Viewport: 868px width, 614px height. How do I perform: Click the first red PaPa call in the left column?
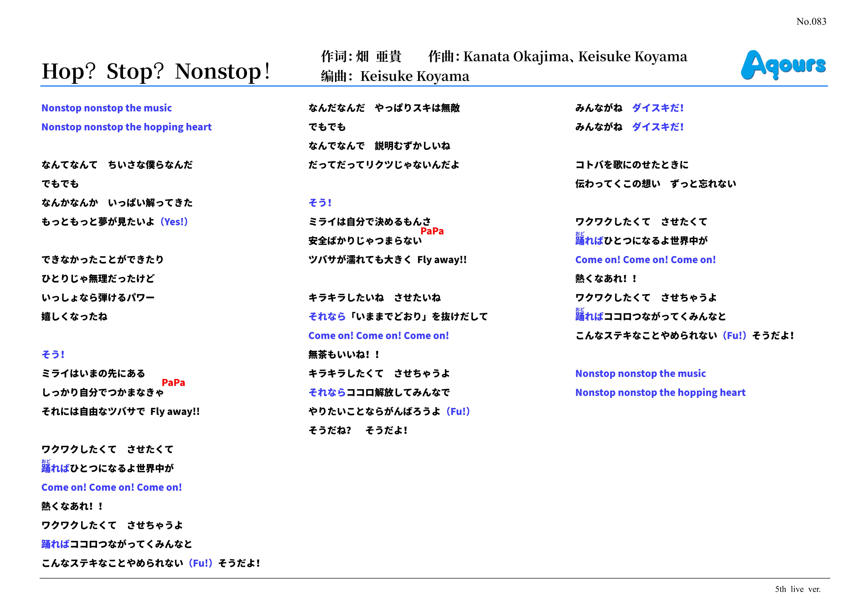[x=173, y=383]
